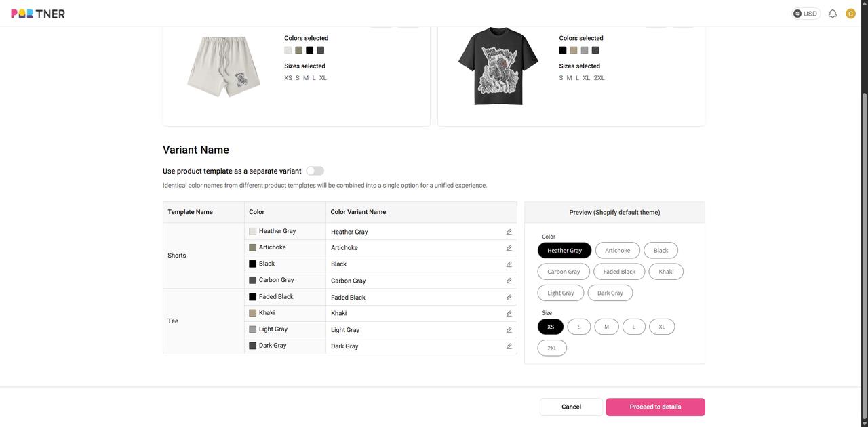This screenshot has width=868, height=427.
Task: Open the user account avatar
Action: [x=850, y=14]
